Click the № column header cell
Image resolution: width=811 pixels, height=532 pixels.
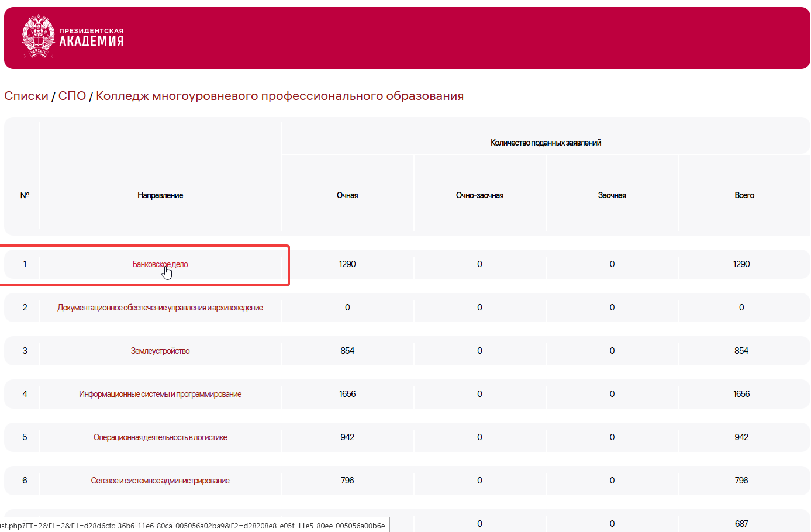click(x=25, y=195)
